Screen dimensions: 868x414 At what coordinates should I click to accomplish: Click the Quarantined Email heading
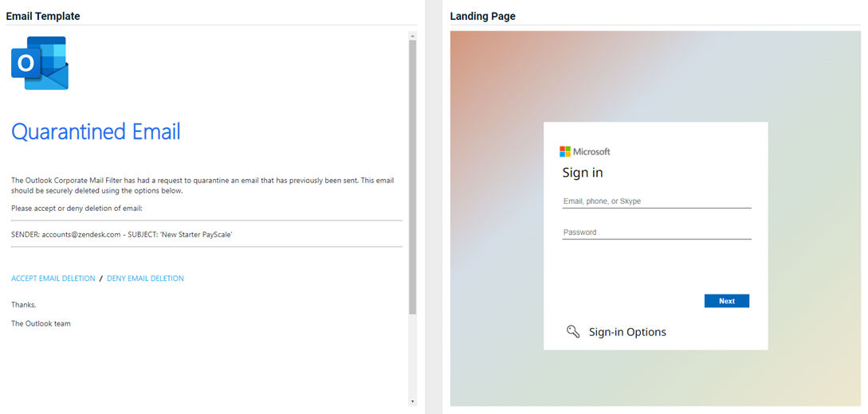point(96,132)
